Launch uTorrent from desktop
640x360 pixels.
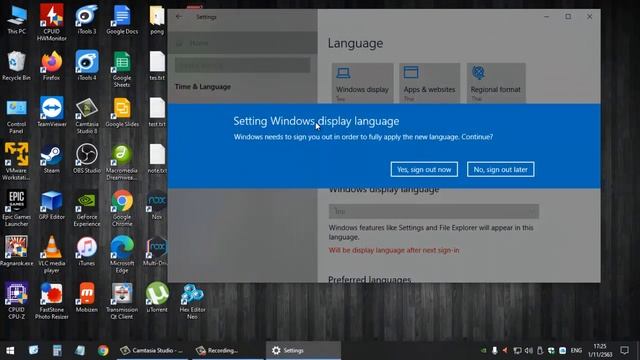pyautogui.click(x=157, y=298)
